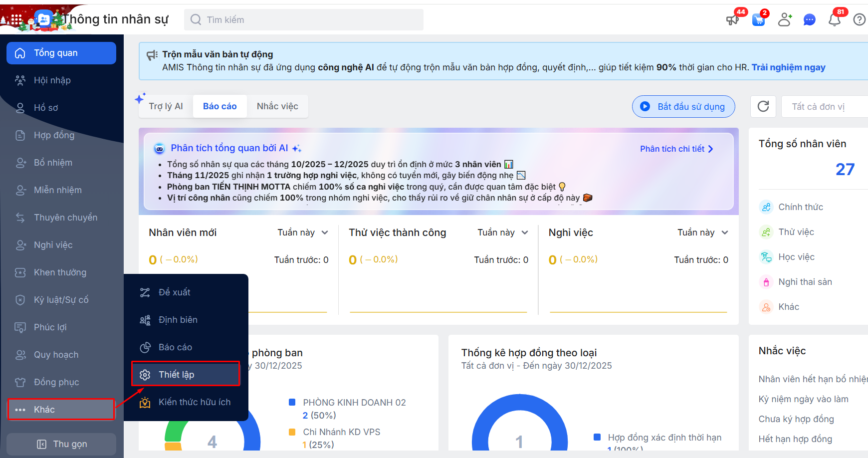Click the megaphone announcements icon
This screenshot has height=458, width=868.
pos(732,20)
